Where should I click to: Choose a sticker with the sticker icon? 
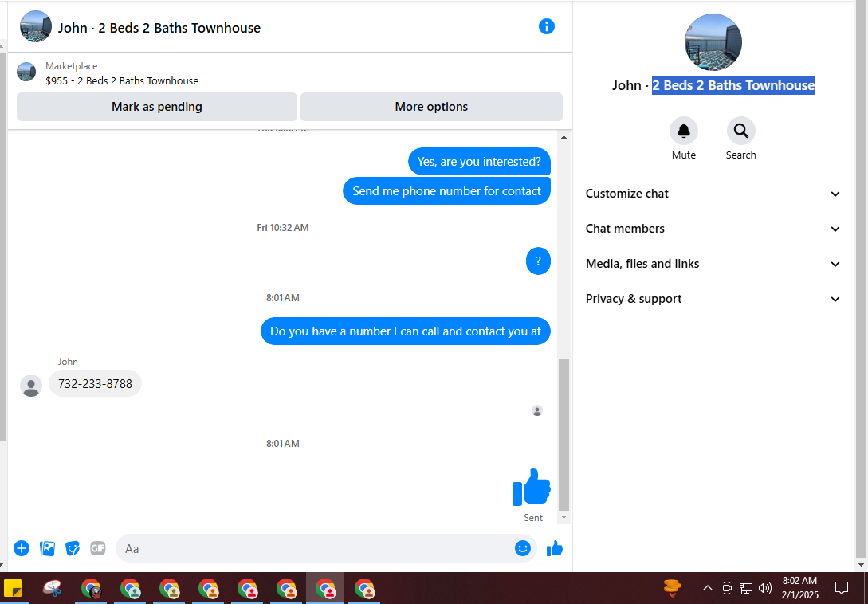coord(73,549)
